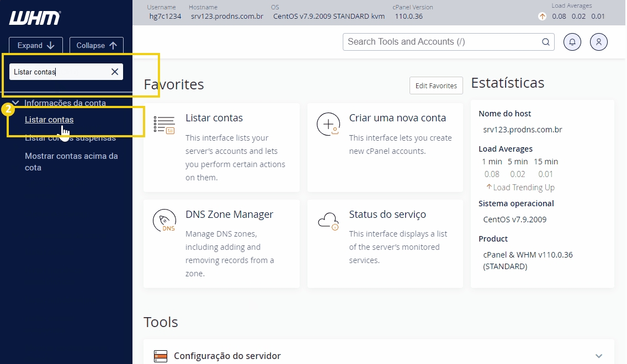Click the Configuração do servidor flag icon
Image resolution: width=627 pixels, height=364 pixels.
(x=161, y=356)
